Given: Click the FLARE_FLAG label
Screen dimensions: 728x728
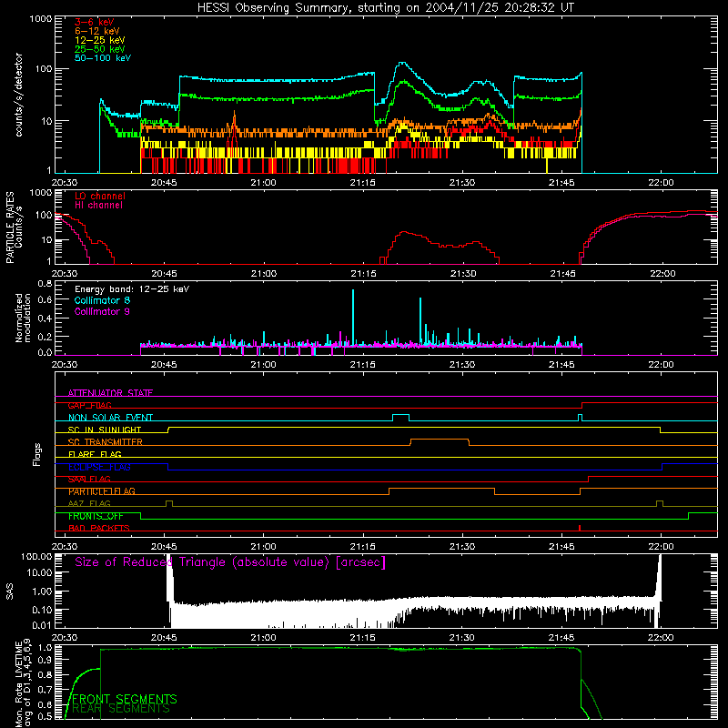Looking at the screenshot, I should [95, 454].
